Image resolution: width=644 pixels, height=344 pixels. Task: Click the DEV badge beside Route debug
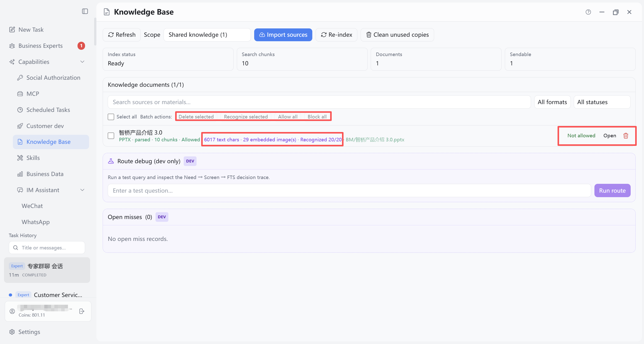(190, 161)
